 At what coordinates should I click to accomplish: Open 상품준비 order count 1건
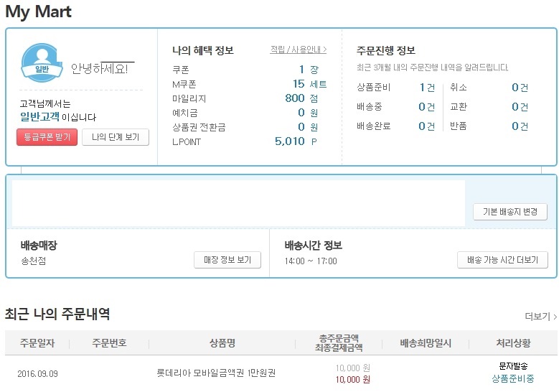426,88
